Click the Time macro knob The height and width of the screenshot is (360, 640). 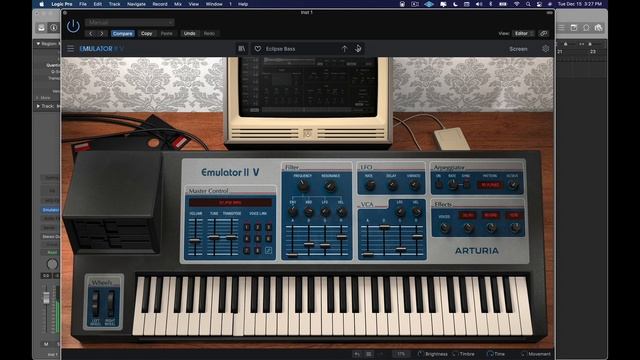[x=490, y=354]
